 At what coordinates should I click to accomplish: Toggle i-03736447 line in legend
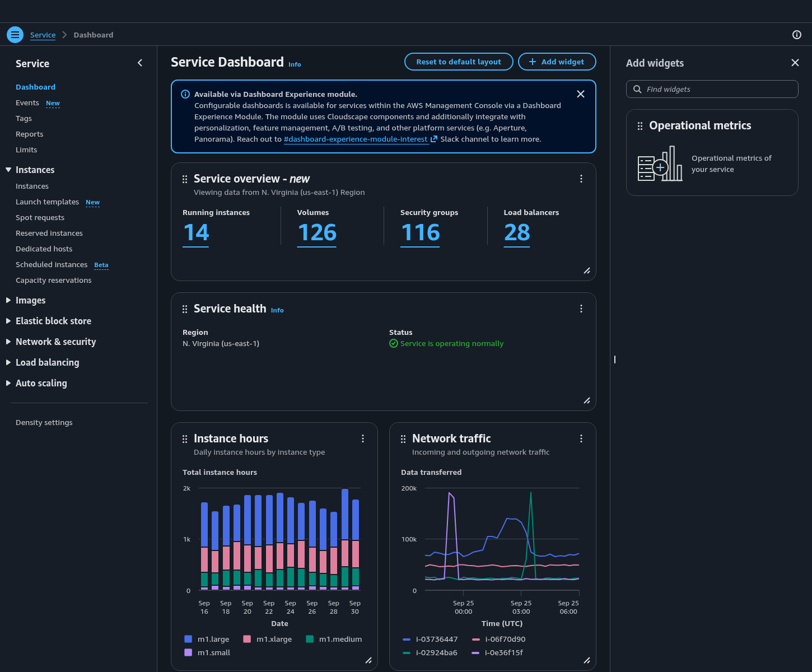430,639
